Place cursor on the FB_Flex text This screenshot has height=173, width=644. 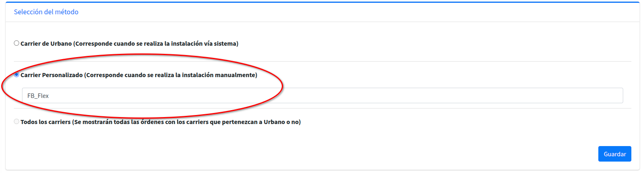(38, 96)
